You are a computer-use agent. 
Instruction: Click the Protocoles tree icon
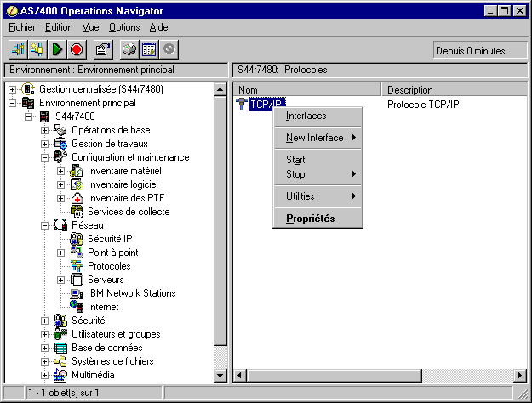[77, 266]
